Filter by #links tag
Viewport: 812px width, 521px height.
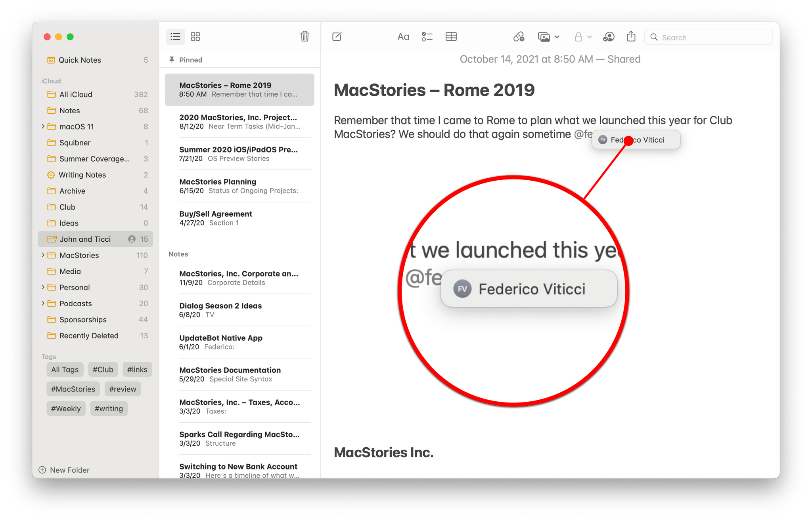click(137, 369)
